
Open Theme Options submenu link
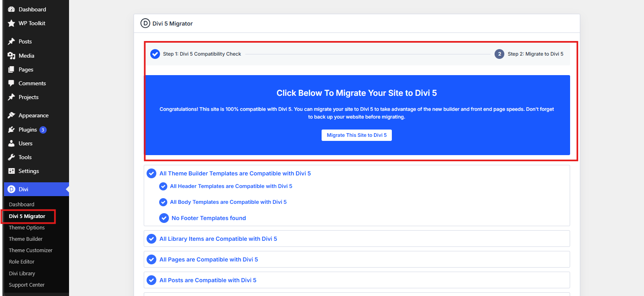coord(27,227)
